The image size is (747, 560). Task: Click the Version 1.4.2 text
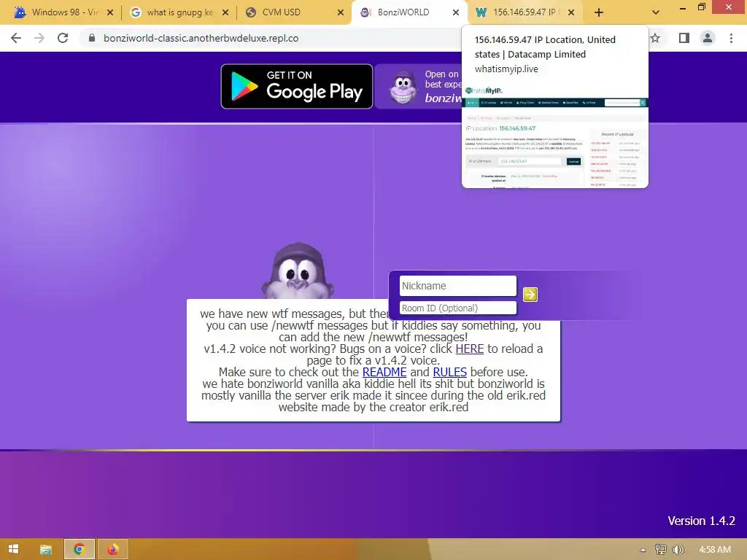pyautogui.click(x=701, y=521)
